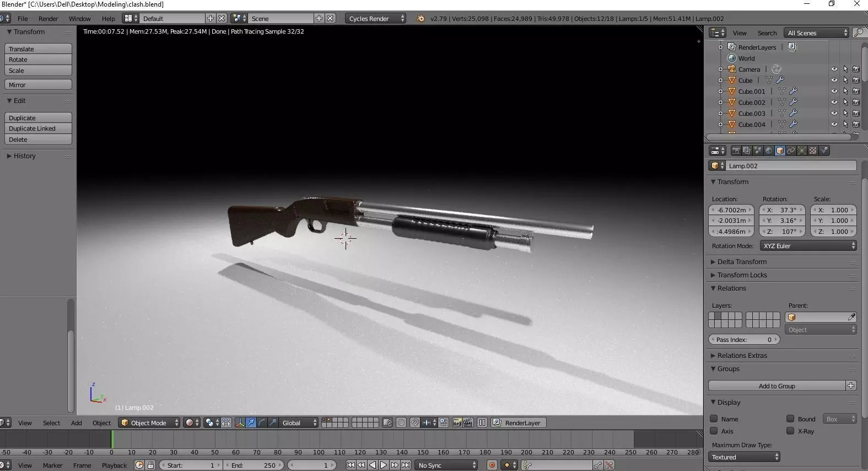Expand the Relations Extras panel

pyautogui.click(x=742, y=355)
